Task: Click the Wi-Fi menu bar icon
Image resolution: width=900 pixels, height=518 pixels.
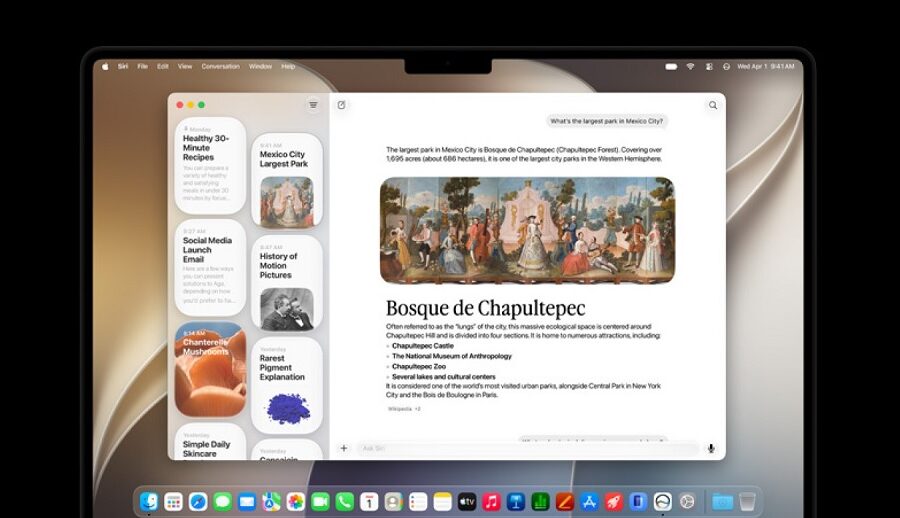Action: pyautogui.click(x=690, y=67)
